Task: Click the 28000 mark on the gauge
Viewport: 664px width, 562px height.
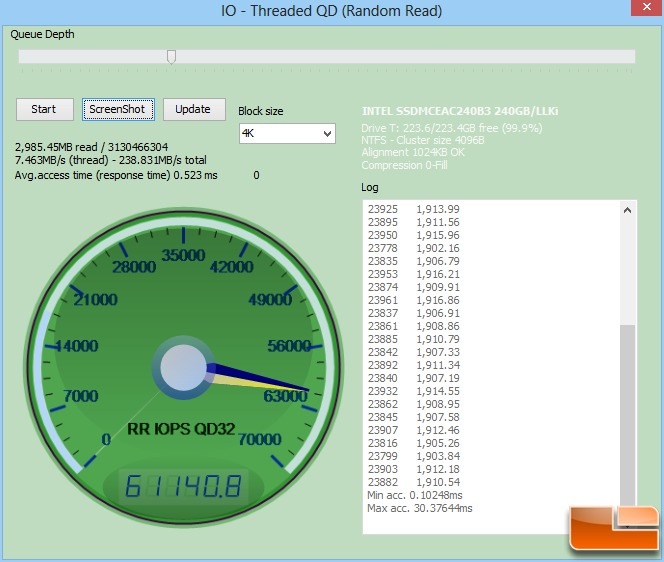Action: 134,267
